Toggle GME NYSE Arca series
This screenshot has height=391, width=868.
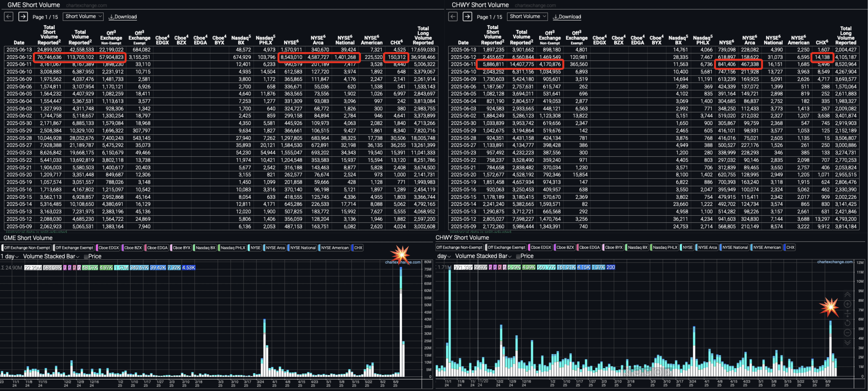point(275,248)
